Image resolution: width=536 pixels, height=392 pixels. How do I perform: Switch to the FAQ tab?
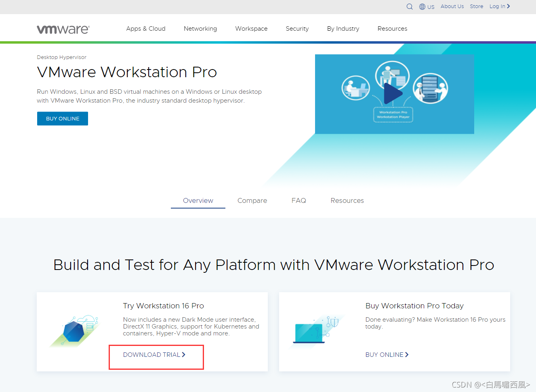[x=298, y=200]
